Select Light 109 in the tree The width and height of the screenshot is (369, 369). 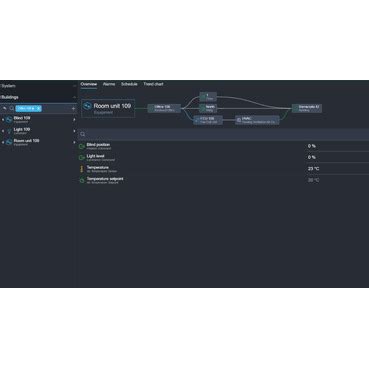[x=38, y=131]
